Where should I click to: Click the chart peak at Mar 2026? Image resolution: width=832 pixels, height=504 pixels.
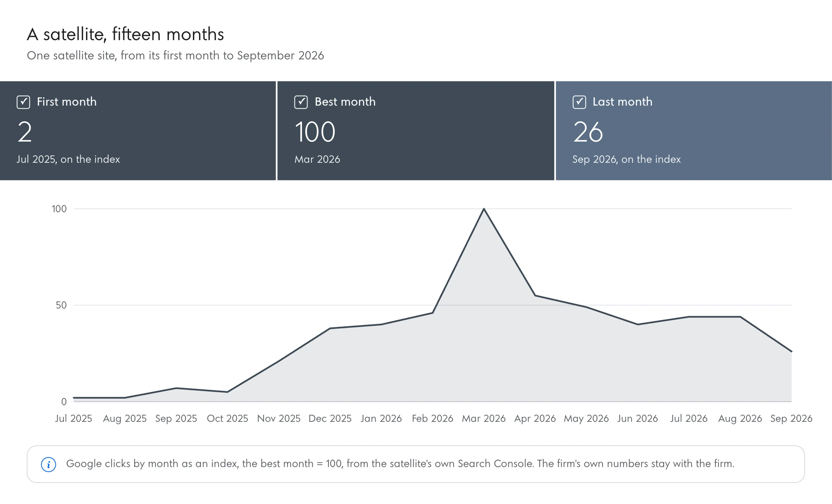(484, 209)
